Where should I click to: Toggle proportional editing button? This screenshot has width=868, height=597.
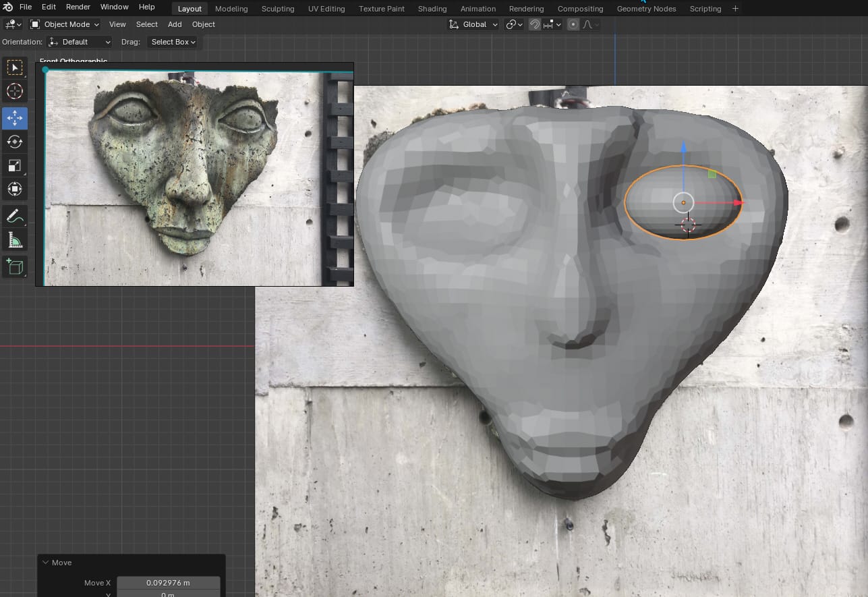point(573,24)
